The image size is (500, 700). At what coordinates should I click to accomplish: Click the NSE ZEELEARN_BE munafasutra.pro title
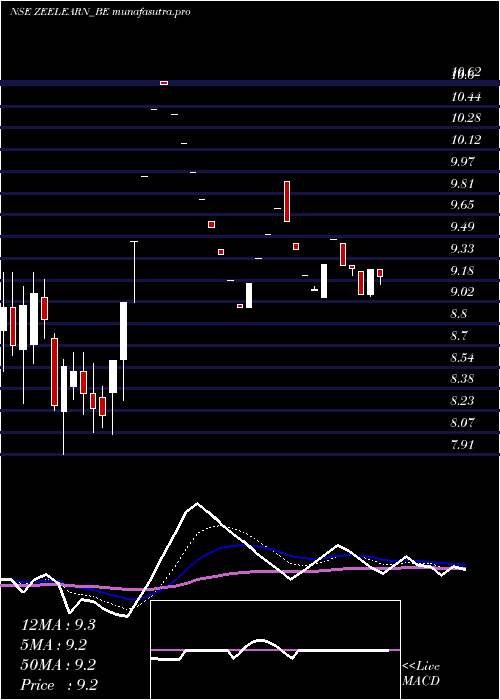coord(100,12)
